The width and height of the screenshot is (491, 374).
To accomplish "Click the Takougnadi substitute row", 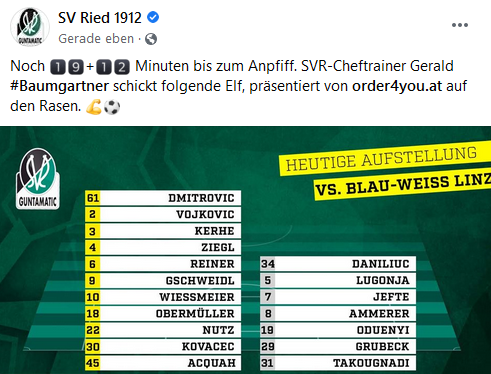I will click(338, 363).
